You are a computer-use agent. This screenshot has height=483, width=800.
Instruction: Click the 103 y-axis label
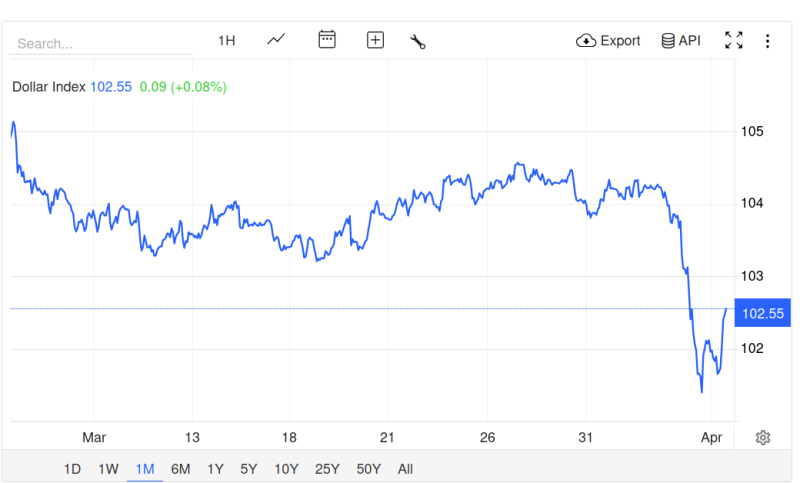pos(752,276)
